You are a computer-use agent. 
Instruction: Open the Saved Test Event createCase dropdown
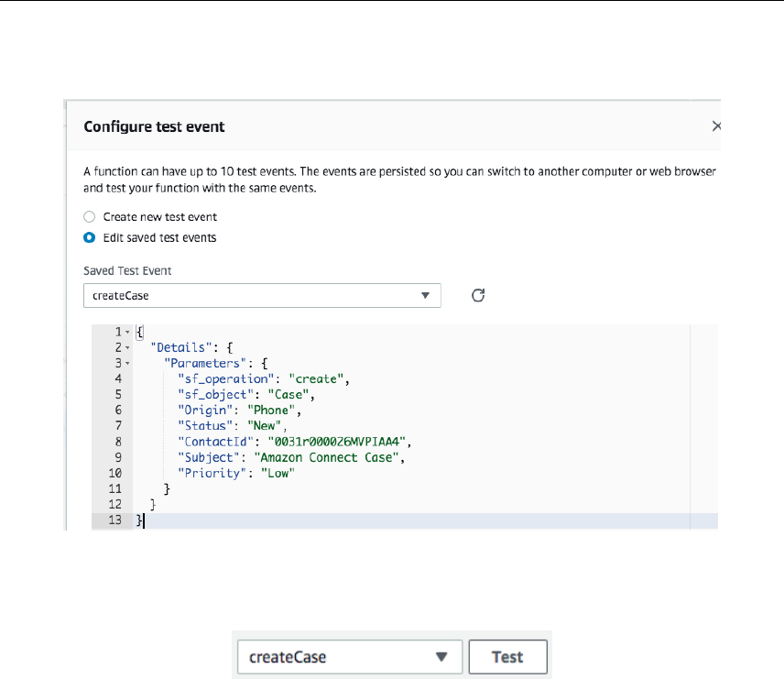tap(261, 296)
